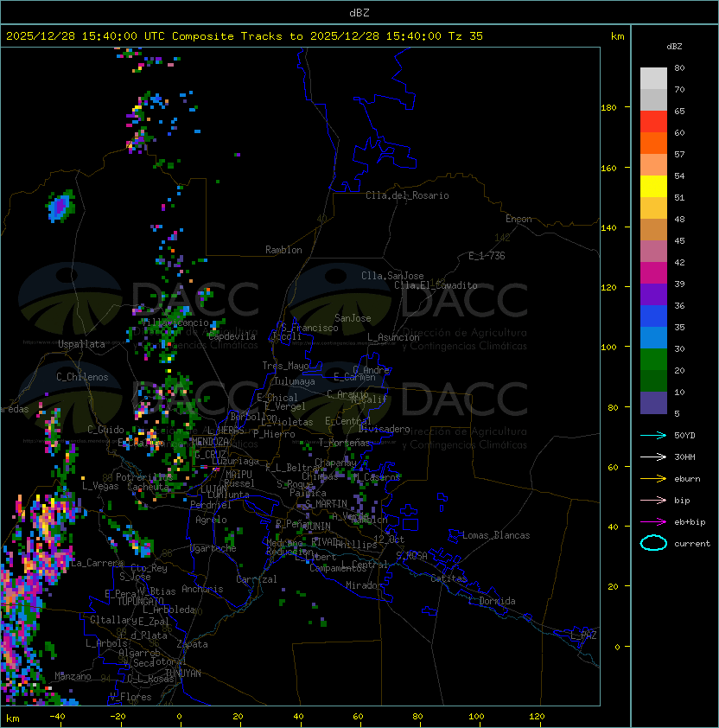Click the TUNUYAN place label
The height and width of the screenshot is (728, 719).
coord(183,674)
